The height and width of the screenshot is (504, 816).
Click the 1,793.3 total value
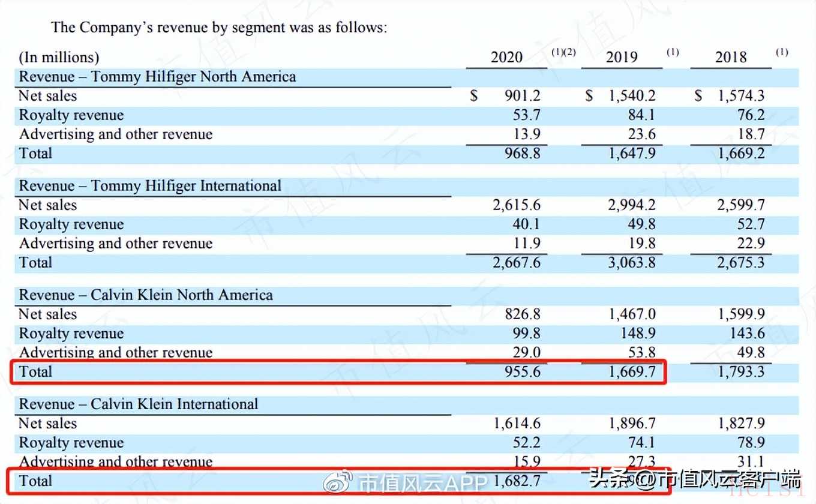[x=741, y=372]
